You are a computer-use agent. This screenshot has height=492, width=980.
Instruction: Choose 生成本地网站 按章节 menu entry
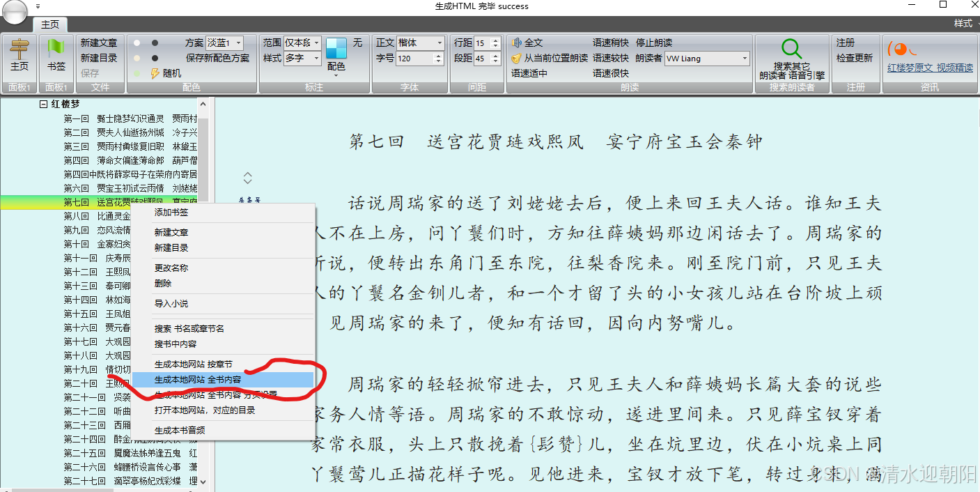pos(194,364)
